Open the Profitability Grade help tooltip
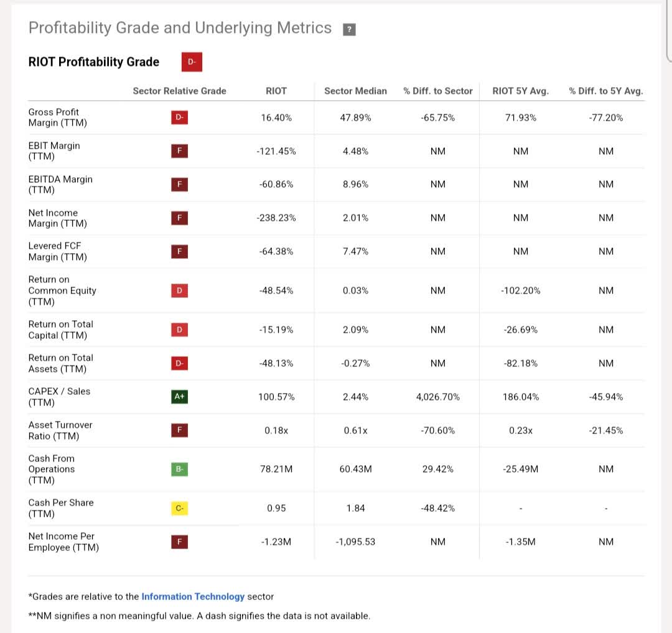Image resolution: width=672 pixels, height=633 pixels. point(349,29)
